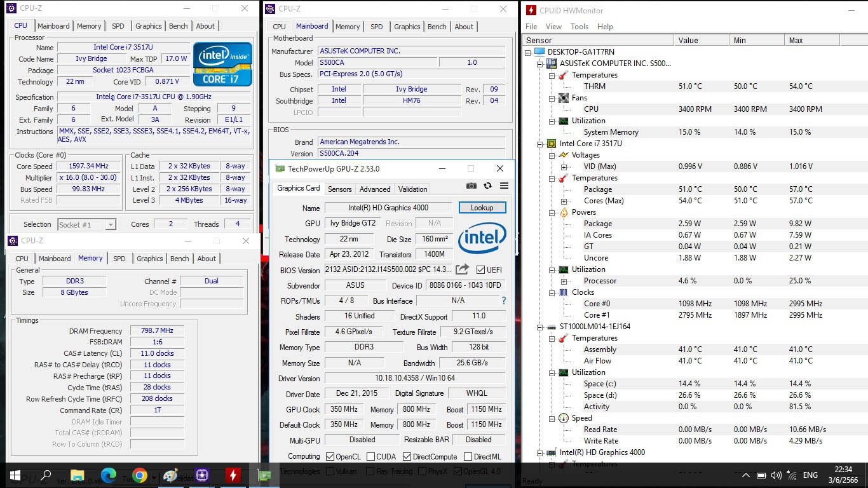The image size is (868, 488).
Task: Toggle the CUDA checkbox
Action: click(370, 456)
